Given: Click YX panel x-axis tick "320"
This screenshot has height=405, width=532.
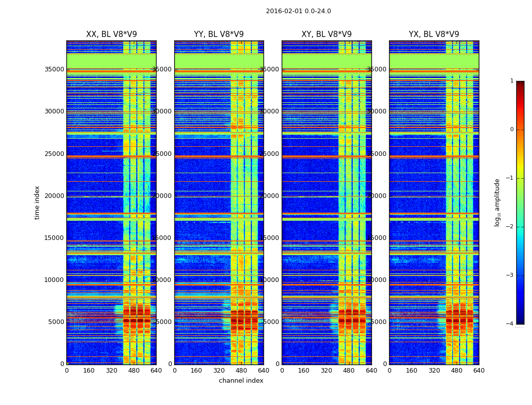Looking at the screenshot, I should 434,371.
